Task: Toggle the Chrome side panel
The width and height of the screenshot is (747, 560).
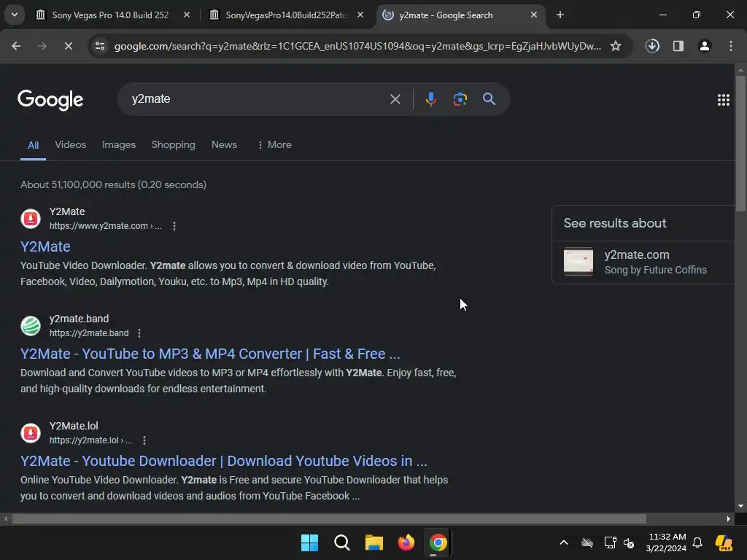Action: point(678,46)
